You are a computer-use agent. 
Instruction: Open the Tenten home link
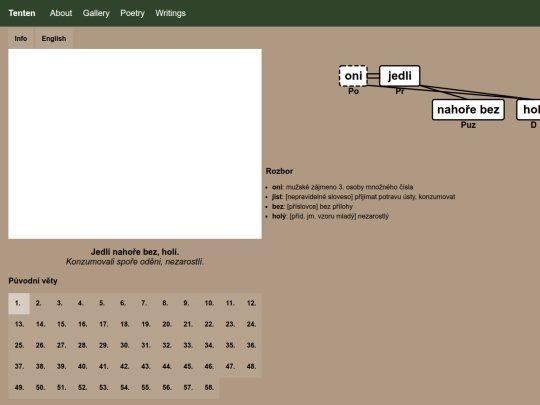22,13
